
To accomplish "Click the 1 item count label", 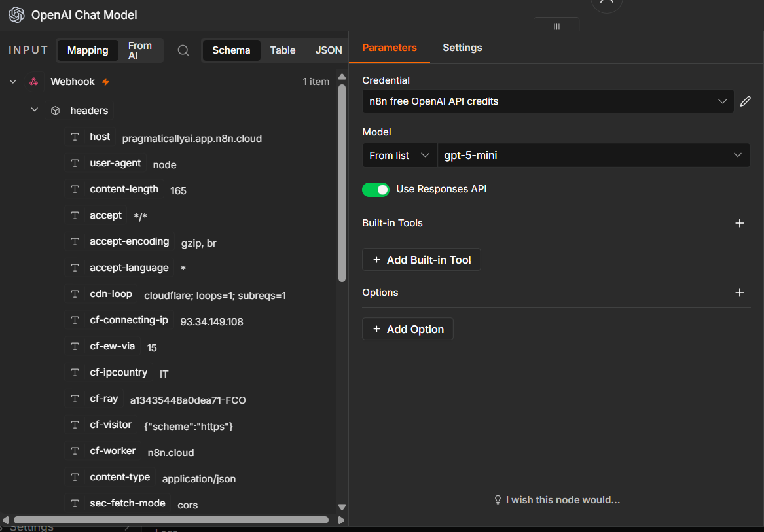I will click(316, 82).
